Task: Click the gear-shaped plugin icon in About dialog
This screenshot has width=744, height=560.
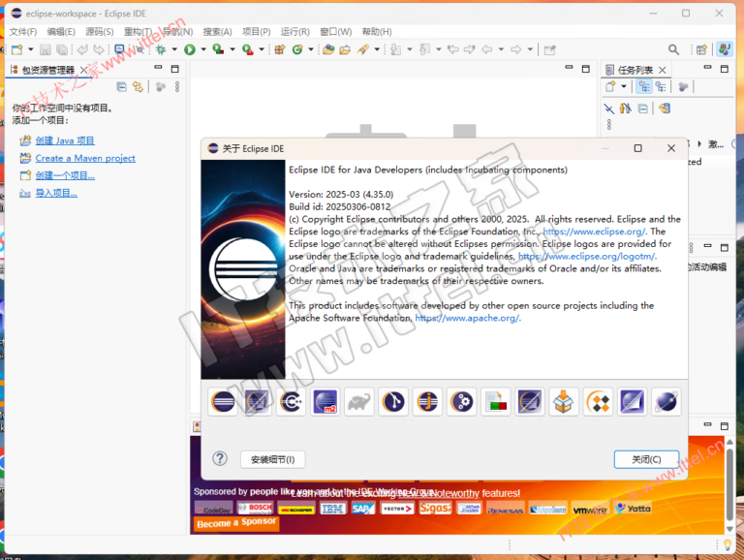Action: (x=461, y=401)
